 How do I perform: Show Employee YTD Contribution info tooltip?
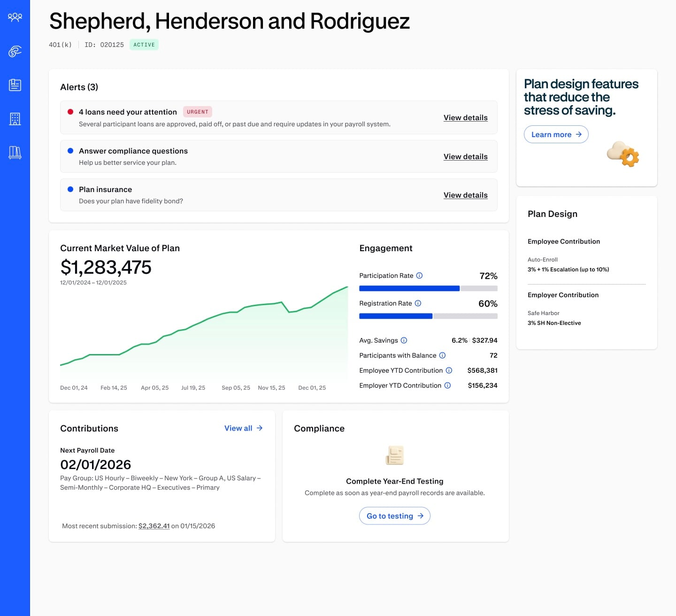click(x=449, y=370)
